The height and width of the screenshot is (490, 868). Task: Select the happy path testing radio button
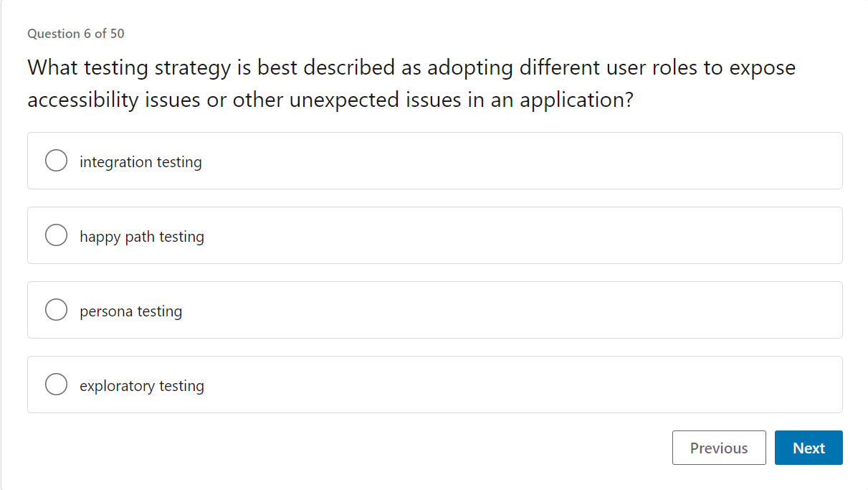56,235
